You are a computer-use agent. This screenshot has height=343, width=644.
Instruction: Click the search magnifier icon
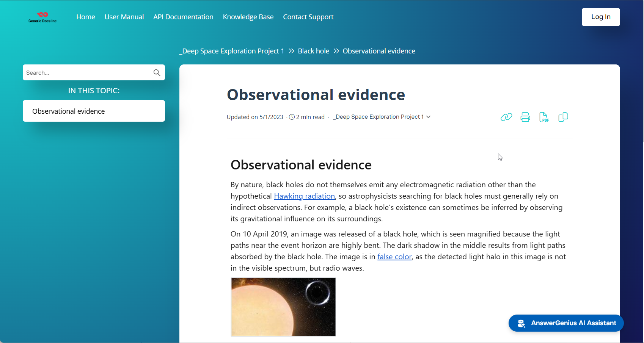[x=157, y=73]
